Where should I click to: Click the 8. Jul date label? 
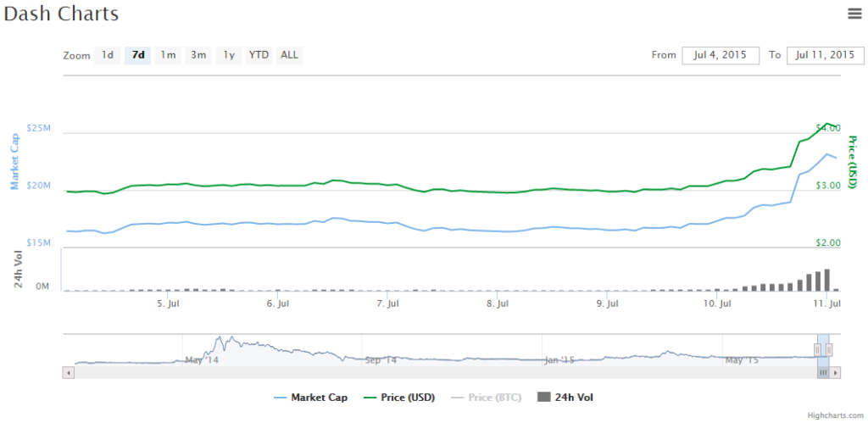498,303
